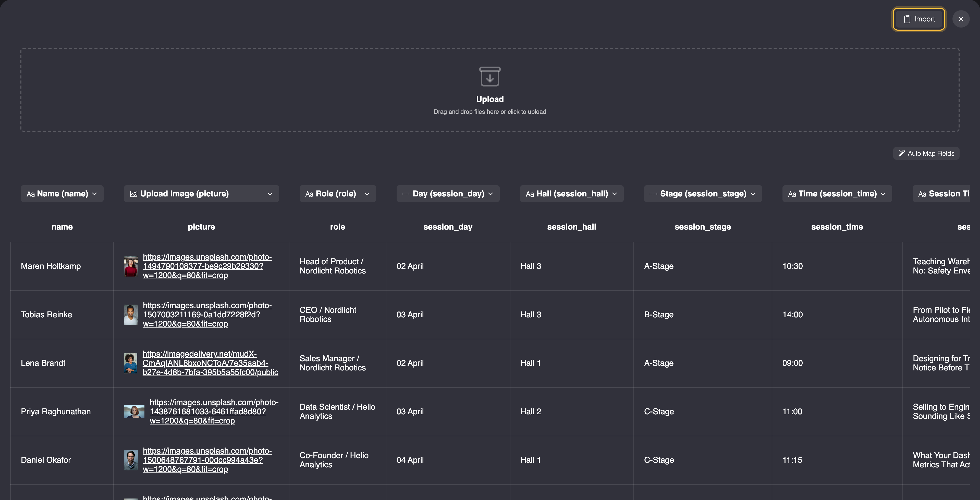This screenshot has height=500, width=980.
Task: Click the 'session_hall' column header
Action: click(571, 227)
